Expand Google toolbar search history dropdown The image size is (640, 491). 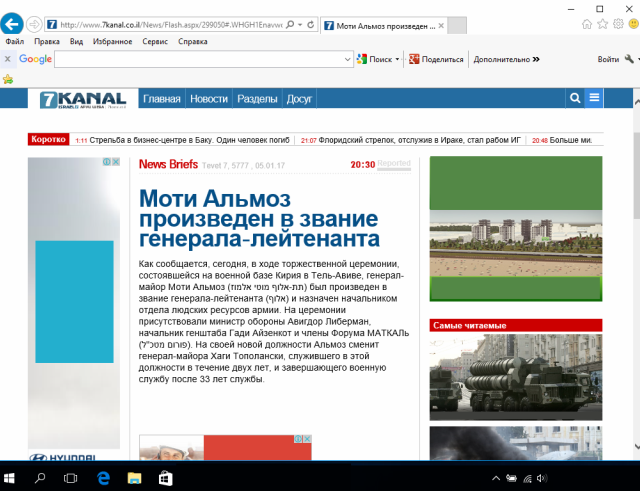(347, 59)
